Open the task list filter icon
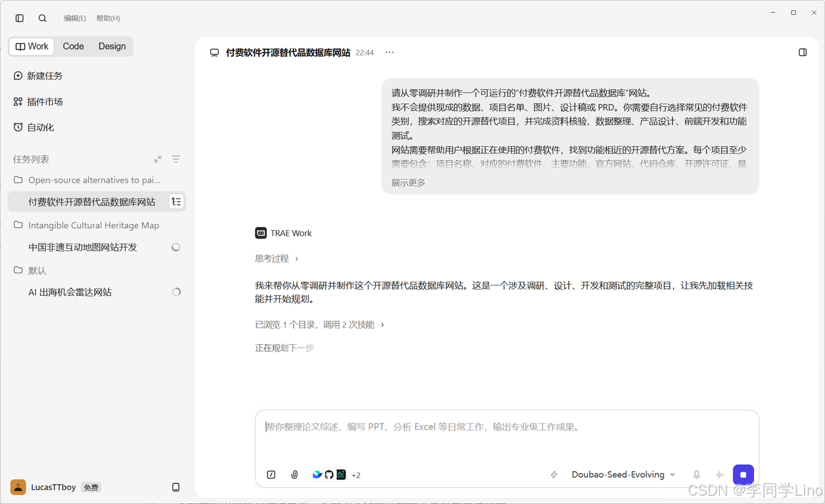Image resolution: width=825 pixels, height=504 pixels. tap(176, 159)
